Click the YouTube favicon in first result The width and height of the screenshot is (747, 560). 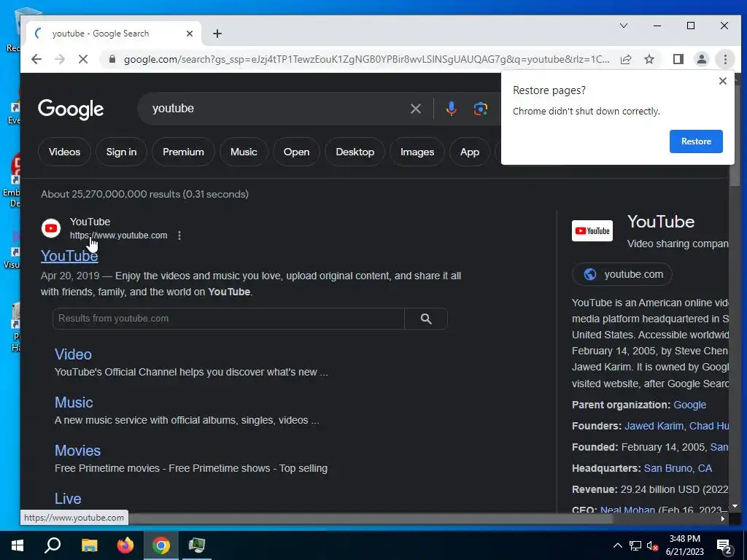(x=51, y=228)
